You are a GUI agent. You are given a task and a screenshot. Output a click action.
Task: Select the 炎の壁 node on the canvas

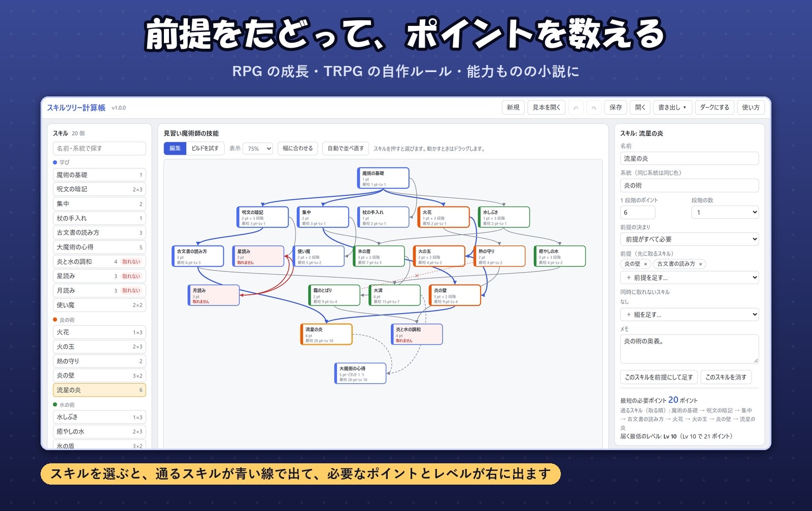click(455, 295)
